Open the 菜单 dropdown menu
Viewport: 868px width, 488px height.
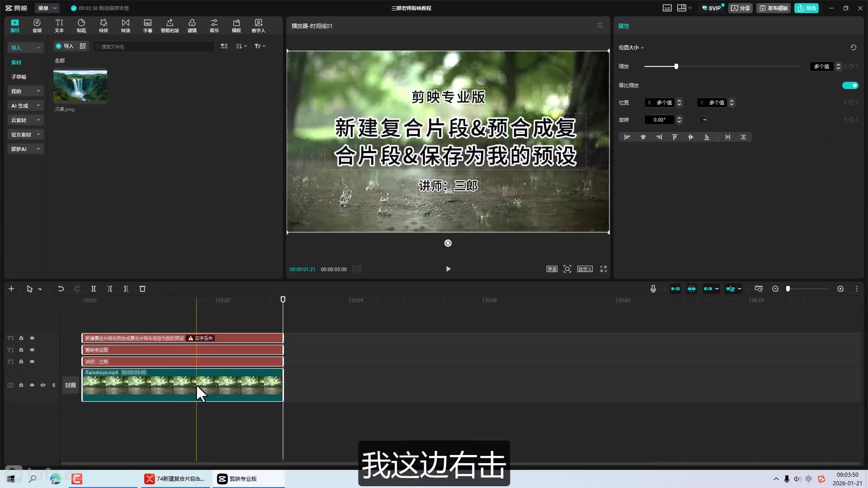[x=47, y=8]
